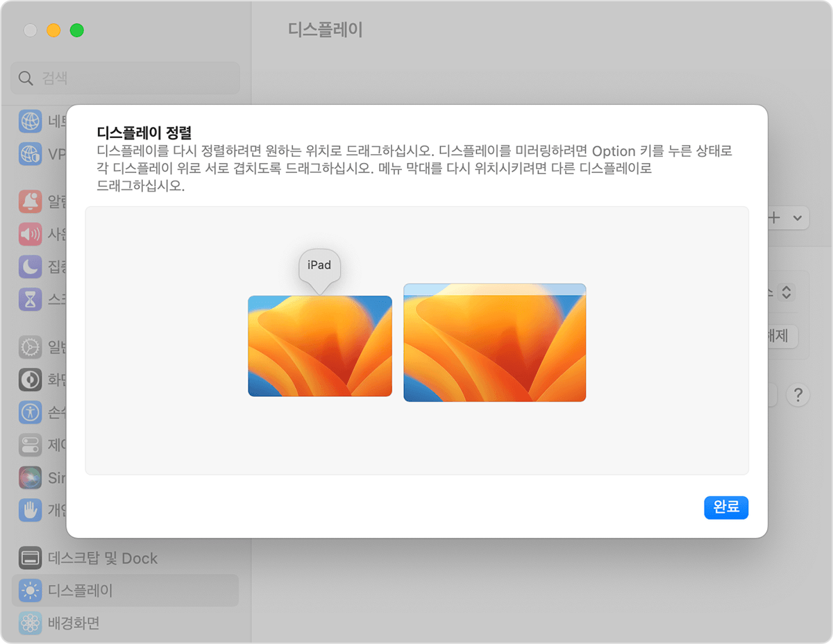Click the partially hidden 해제 button
This screenshot has height=644, width=833.
[782, 337]
